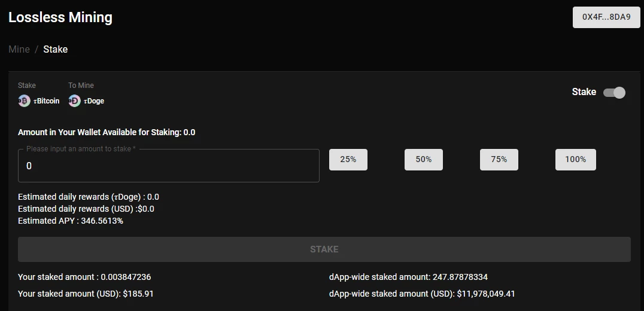The image size is (644, 311).
Task: Click the Lossless Mining page title
Action: coord(60,17)
